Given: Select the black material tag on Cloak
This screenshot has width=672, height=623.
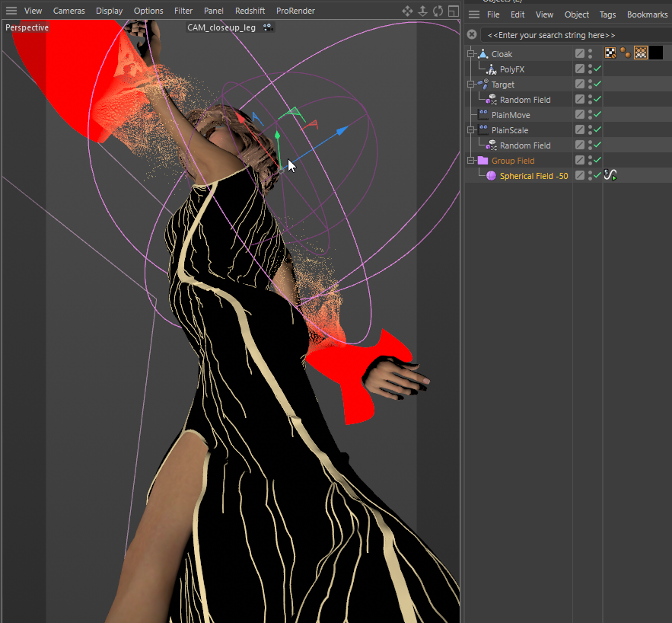Looking at the screenshot, I should pos(656,53).
